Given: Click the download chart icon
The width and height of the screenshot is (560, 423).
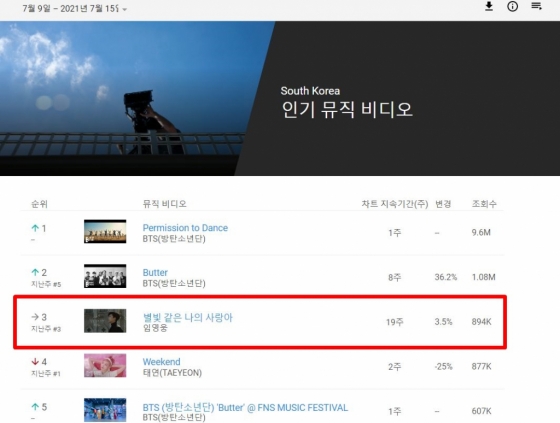Looking at the screenshot, I should pos(489,6).
